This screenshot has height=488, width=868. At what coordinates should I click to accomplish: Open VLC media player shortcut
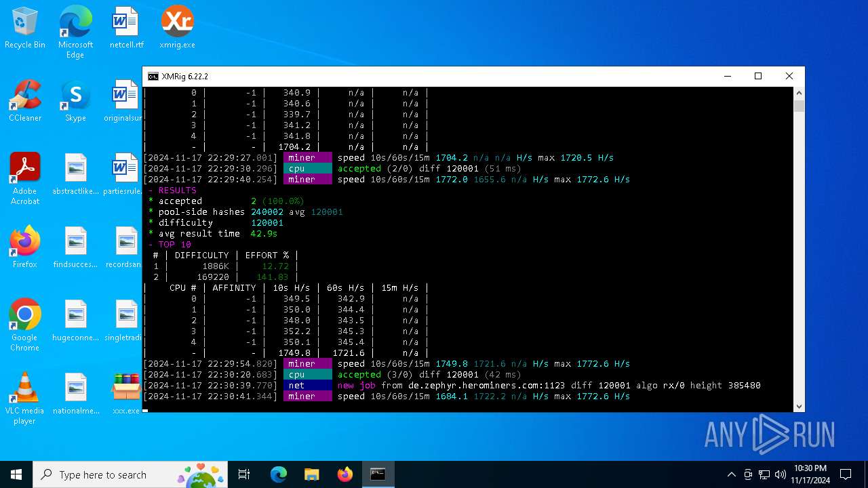click(x=25, y=398)
